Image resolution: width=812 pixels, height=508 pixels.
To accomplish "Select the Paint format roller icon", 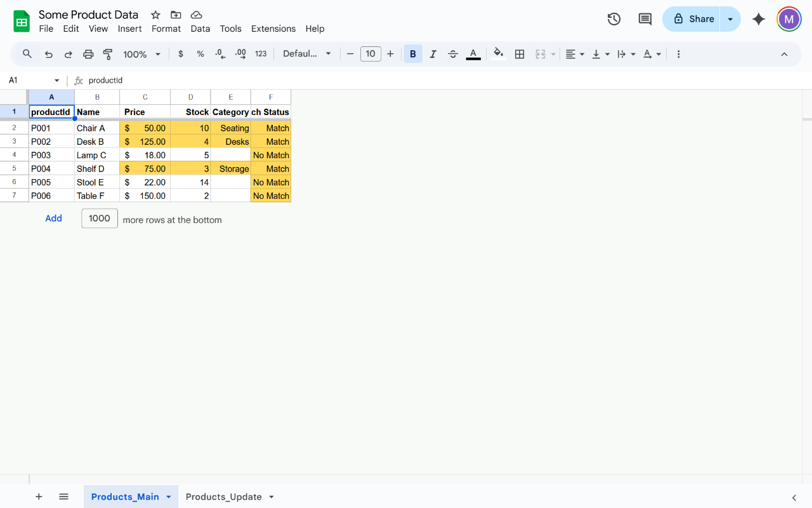I will 108,55.
